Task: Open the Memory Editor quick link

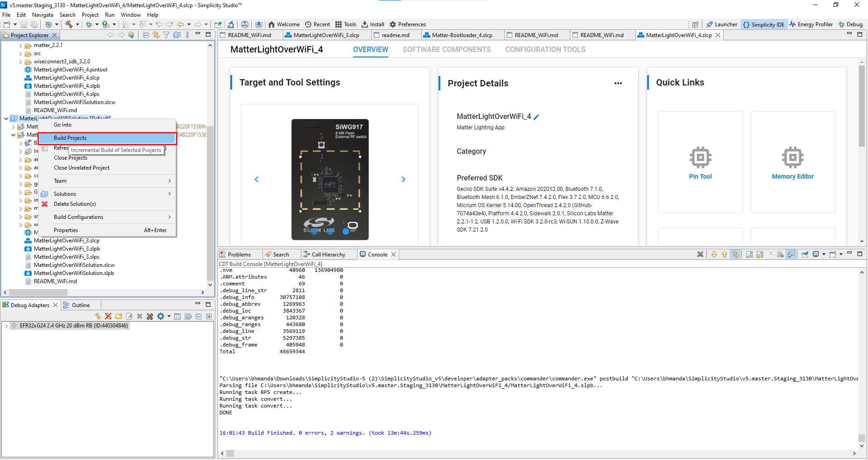Action: pos(792,162)
